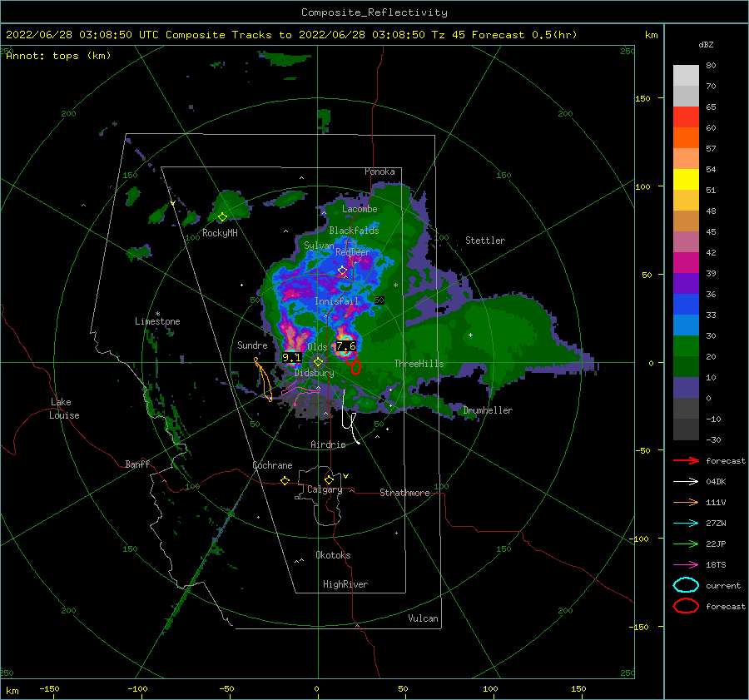
Task: Click the red forecast arrow legend
Action: [x=686, y=460]
